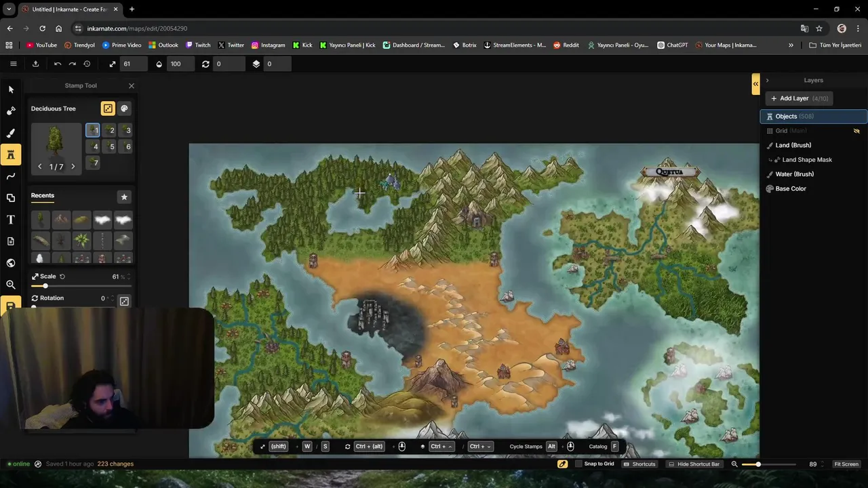
Task: Pick the green palm plant recent stamp
Action: 81,240
